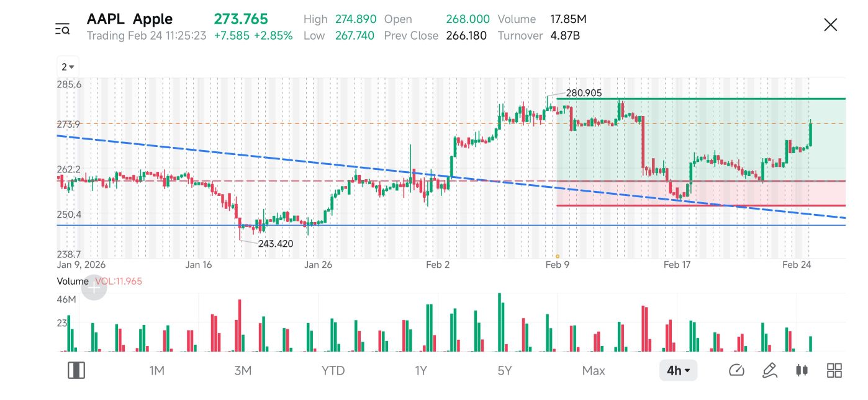The height and width of the screenshot is (400, 868).
Task: Click the Volume indicator label
Action: click(73, 281)
